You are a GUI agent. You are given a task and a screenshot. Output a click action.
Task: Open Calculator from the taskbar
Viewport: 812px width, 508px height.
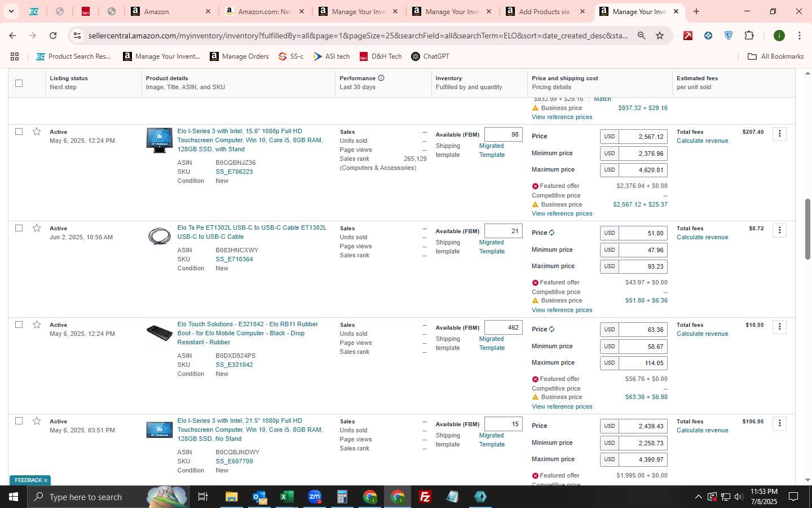(x=342, y=497)
